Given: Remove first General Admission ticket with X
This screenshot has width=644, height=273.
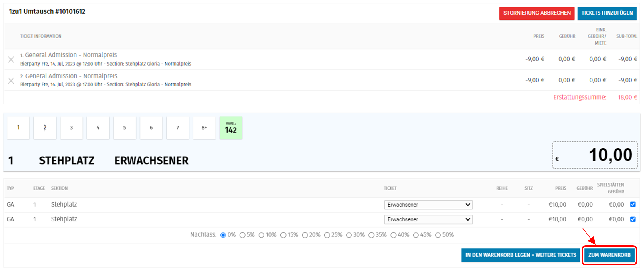Looking at the screenshot, I should pyautogui.click(x=11, y=60).
